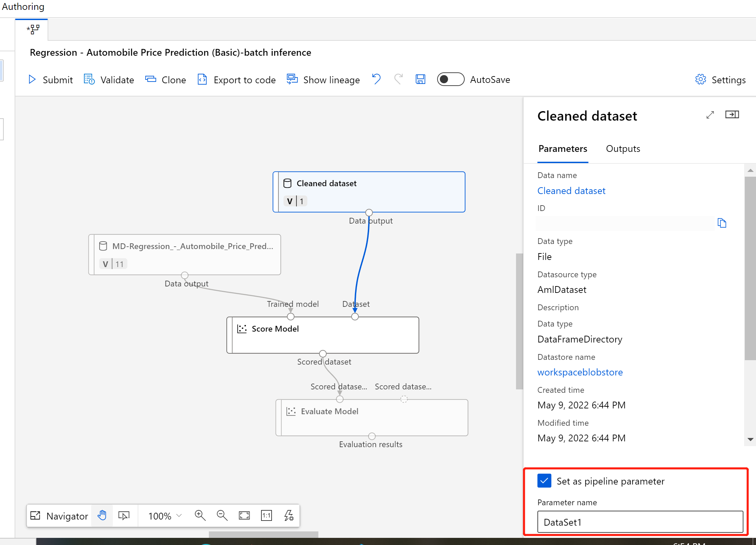The width and height of the screenshot is (756, 545).
Task: Click the auto layout lightning icon
Action: 289,515
